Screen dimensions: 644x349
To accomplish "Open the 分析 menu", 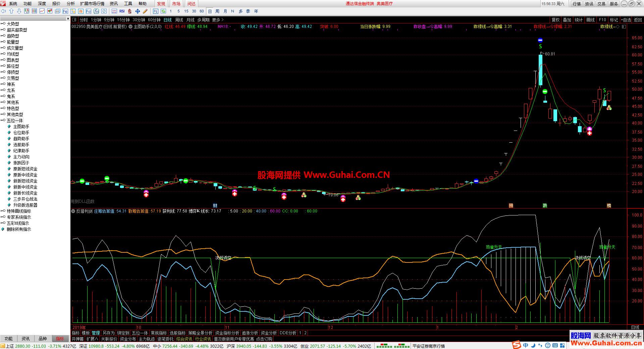I will 71,4.
